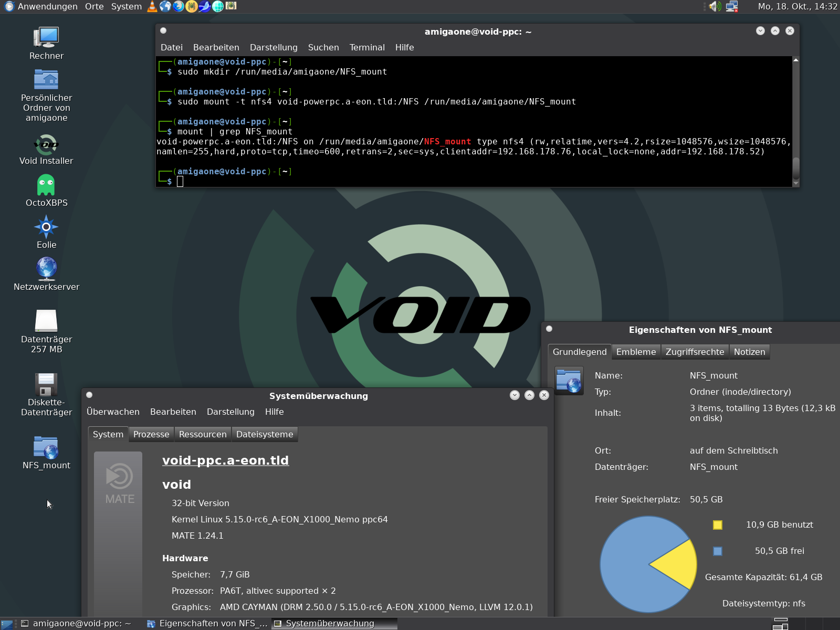Viewport: 840px width, 630px height.
Task: Click the yellow used-space legend swatch
Action: (x=718, y=525)
